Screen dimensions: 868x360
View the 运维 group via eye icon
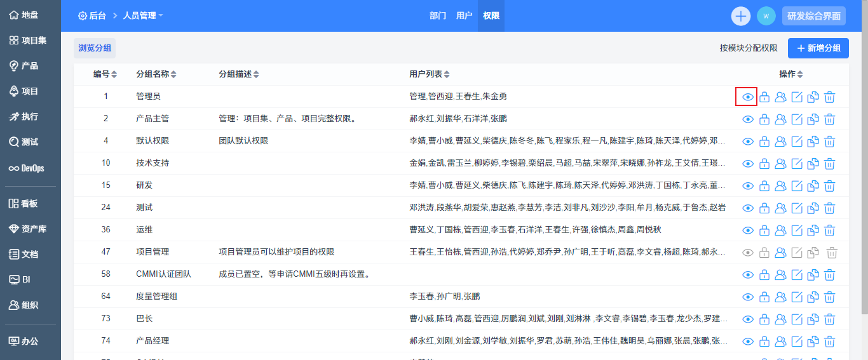click(x=748, y=230)
